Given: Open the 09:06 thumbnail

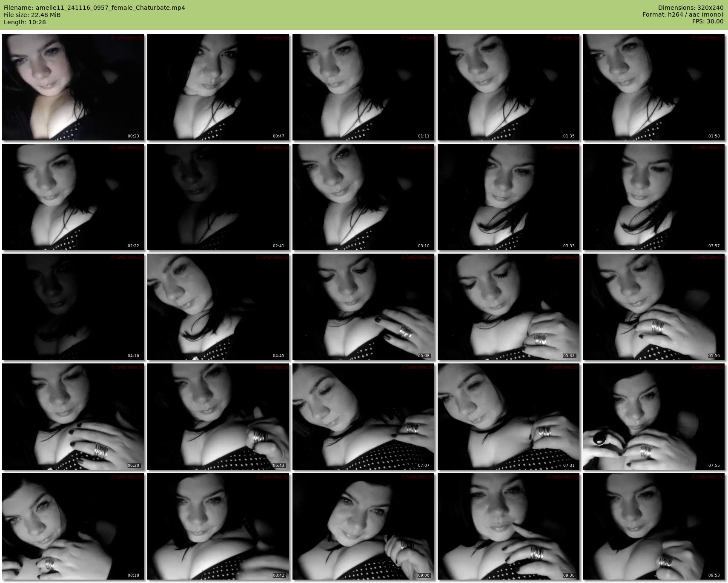Looking at the screenshot, I should (363, 526).
